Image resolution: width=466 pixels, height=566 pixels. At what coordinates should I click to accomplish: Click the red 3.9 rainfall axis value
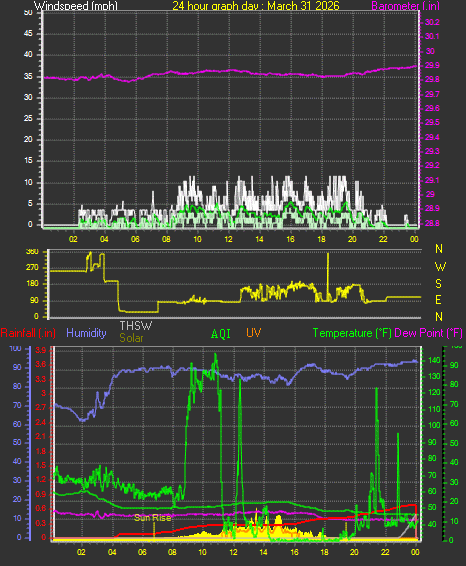[41, 351]
